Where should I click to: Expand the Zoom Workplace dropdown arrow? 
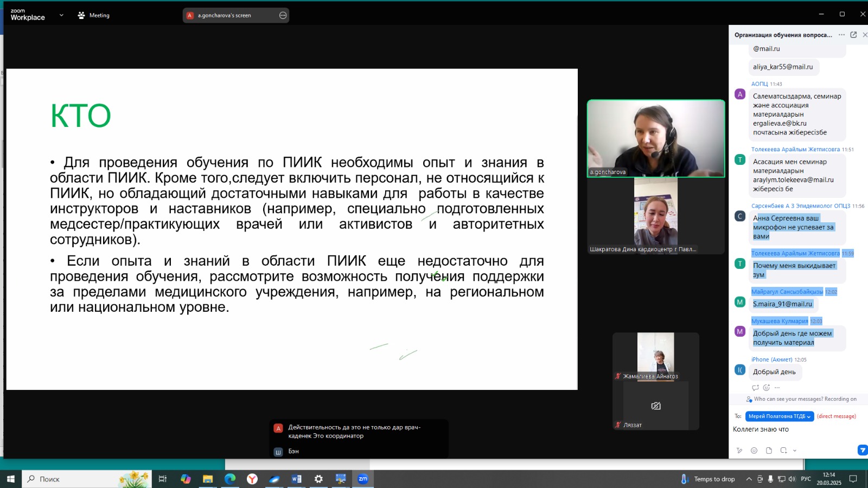pyautogui.click(x=61, y=15)
